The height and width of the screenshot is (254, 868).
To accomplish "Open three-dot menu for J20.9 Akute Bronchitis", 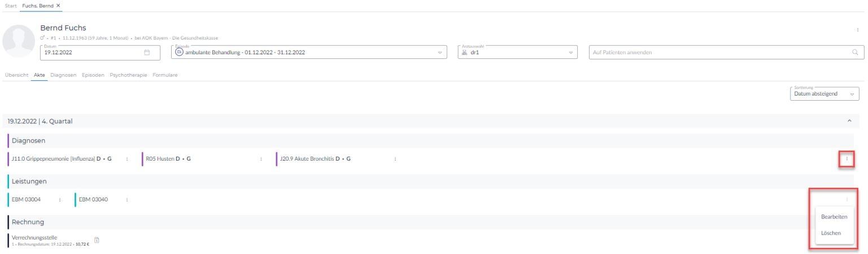I will (x=395, y=159).
